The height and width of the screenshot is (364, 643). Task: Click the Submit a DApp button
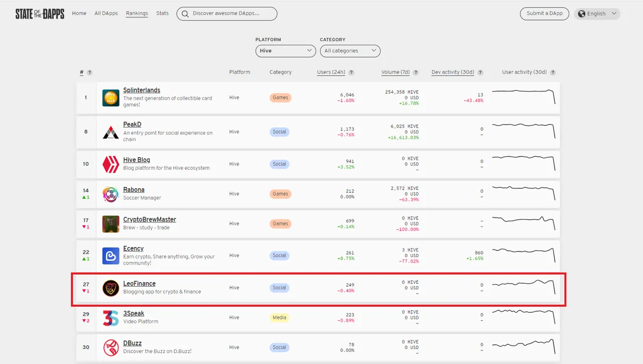tap(545, 14)
